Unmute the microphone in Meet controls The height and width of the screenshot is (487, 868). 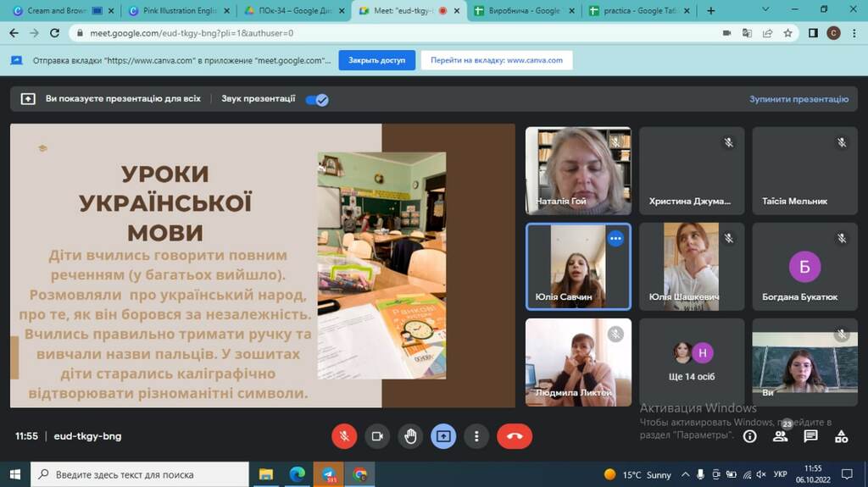344,436
